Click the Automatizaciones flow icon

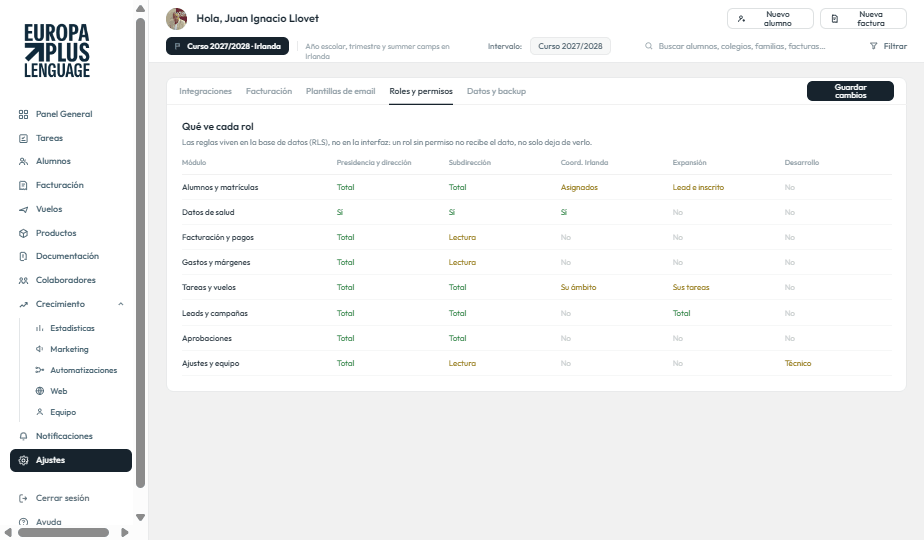39,370
